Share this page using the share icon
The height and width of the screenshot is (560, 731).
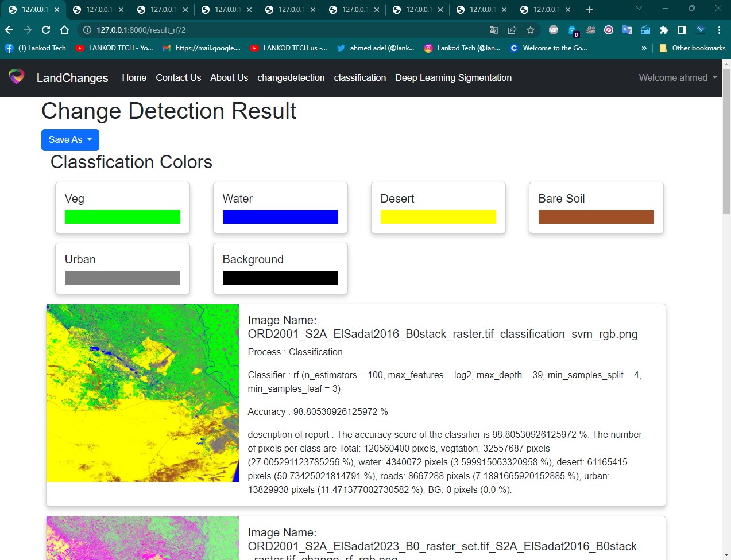pyautogui.click(x=512, y=30)
